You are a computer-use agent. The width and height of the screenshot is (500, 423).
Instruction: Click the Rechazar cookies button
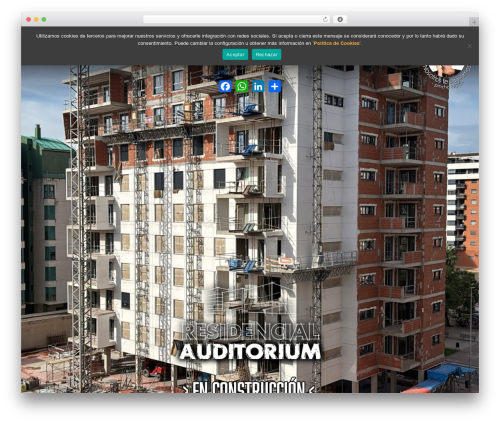coord(266,54)
